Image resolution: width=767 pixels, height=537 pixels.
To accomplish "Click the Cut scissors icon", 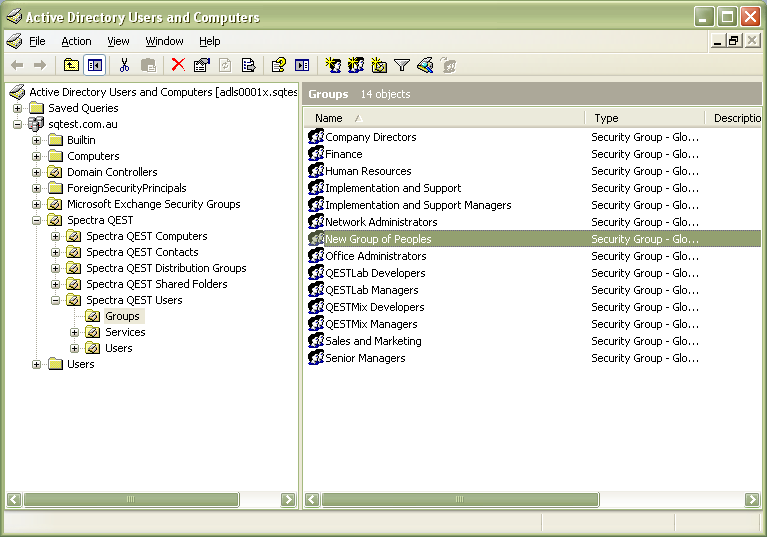I will tap(125, 65).
